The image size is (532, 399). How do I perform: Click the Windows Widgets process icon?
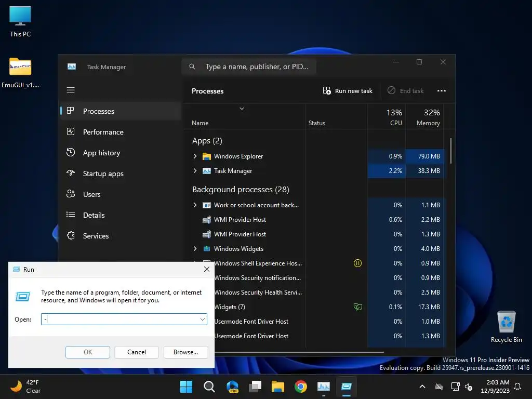tap(207, 249)
